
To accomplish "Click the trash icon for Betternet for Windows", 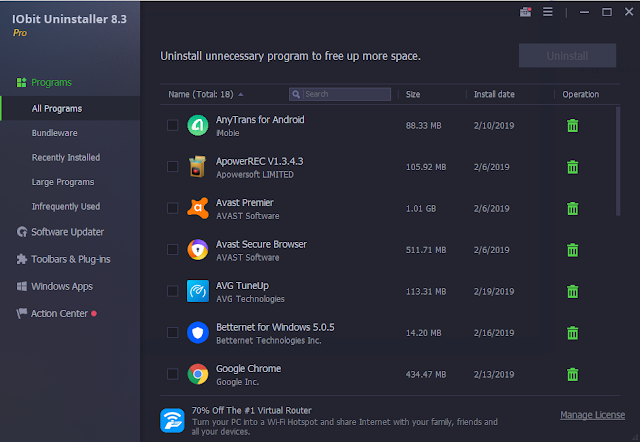I will 573,333.
